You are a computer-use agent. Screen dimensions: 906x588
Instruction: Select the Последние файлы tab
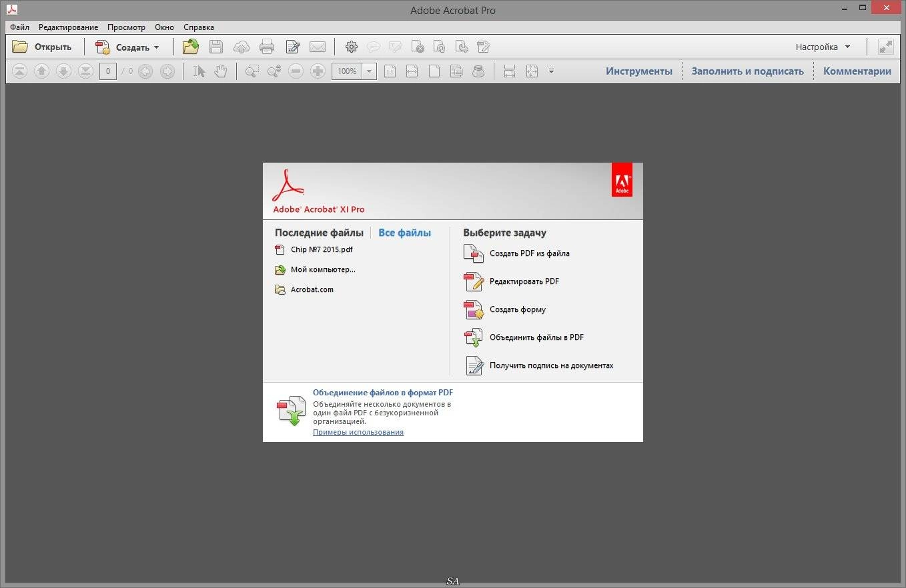[319, 233]
